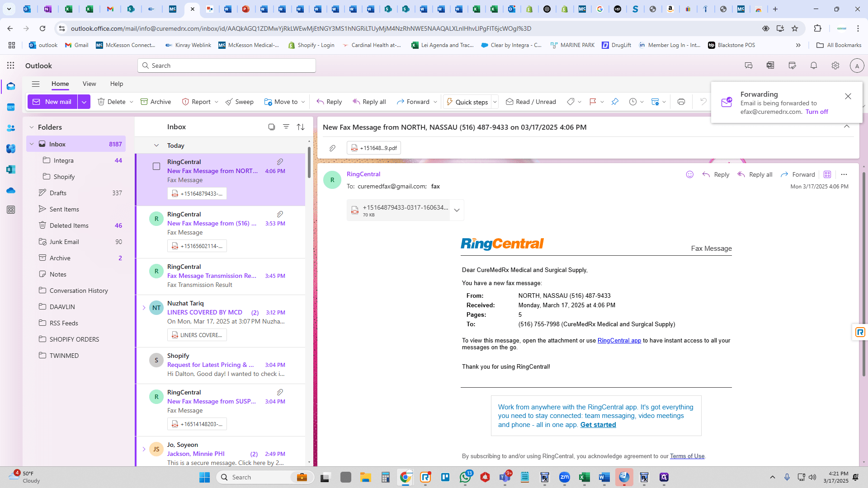Expand the Nuzhat Tariq conversation thread

coord(144,308)
